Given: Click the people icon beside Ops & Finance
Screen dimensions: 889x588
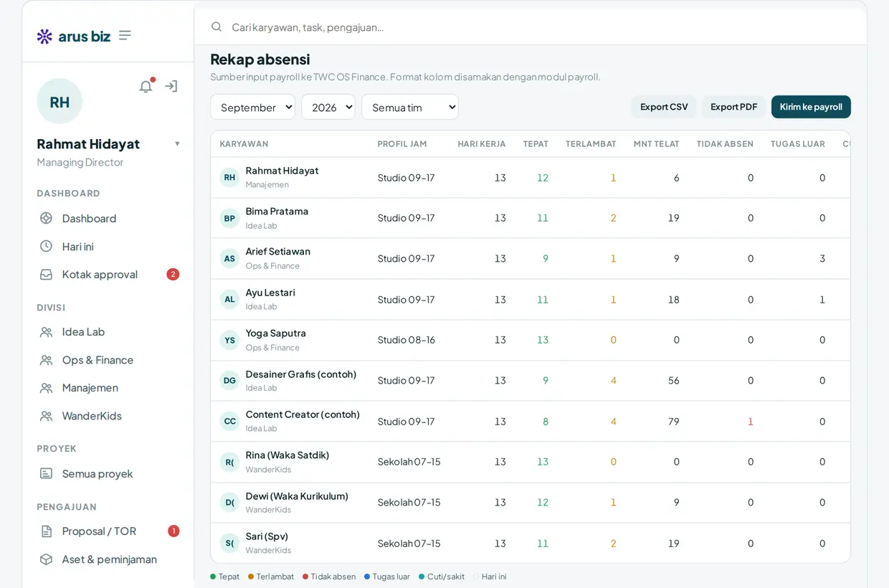Looking at the screenshot, I should click(x=46, y=360).
